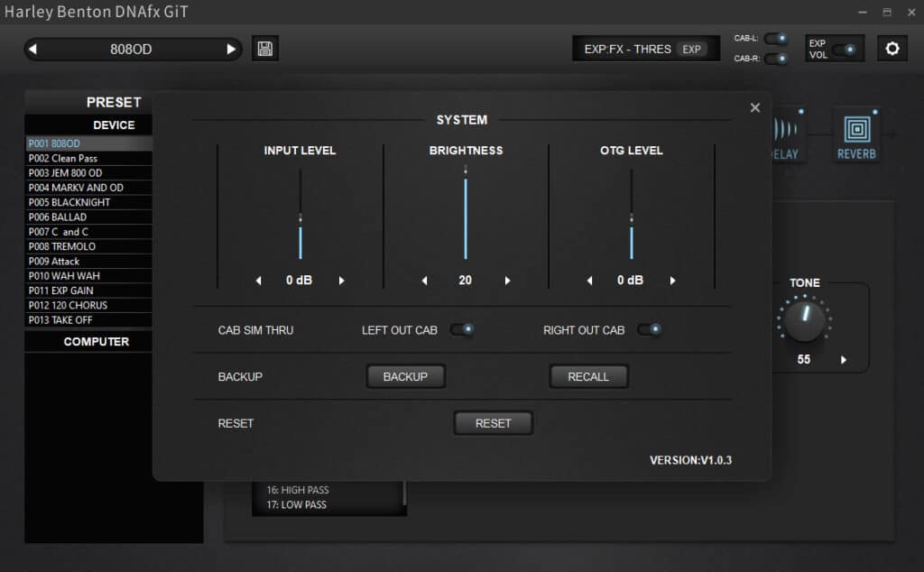The width and height of the screenshot is (924, 572).
Task: Click the BRIGHTNESS value 20
Action: tap(465, 281)
